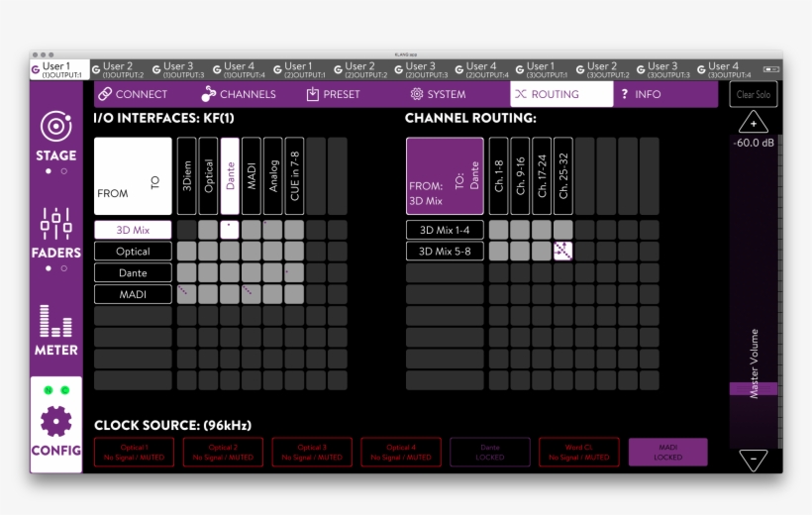This screenshot has height=515, width=812.
Task: Click the Channels icon in top bar
Action: (209, 94)
